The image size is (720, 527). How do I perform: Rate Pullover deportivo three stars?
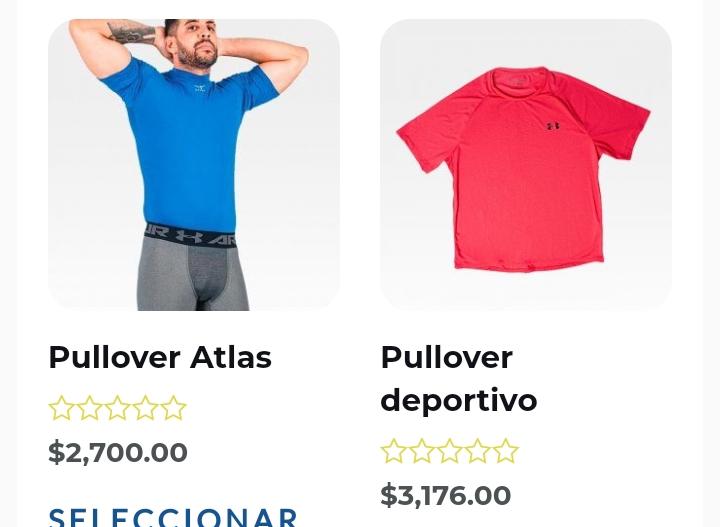pos(450,451)
